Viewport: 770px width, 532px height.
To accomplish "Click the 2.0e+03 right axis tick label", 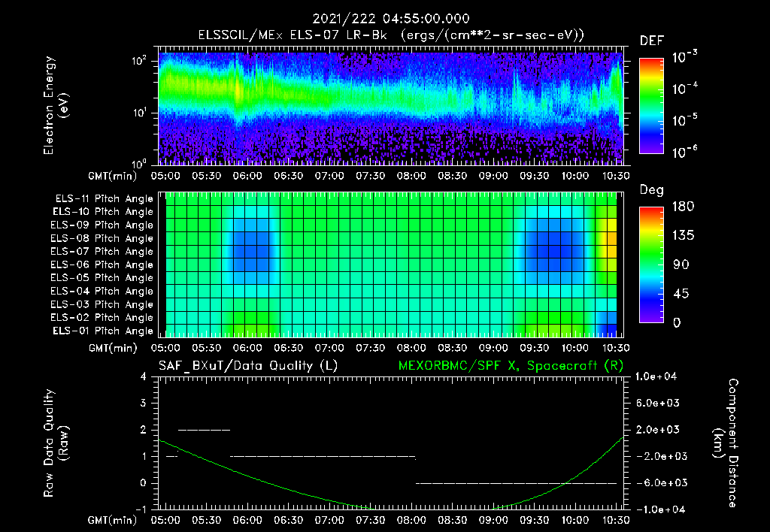I will (657, 430).
